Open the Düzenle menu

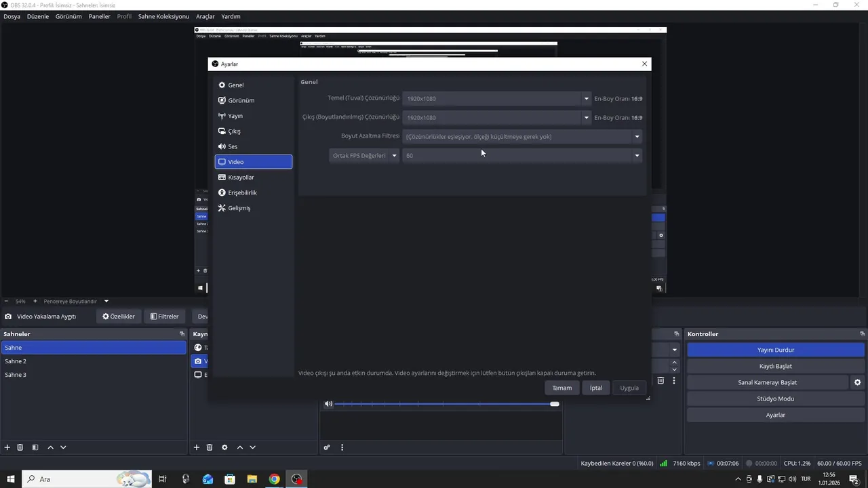point(38,16)
